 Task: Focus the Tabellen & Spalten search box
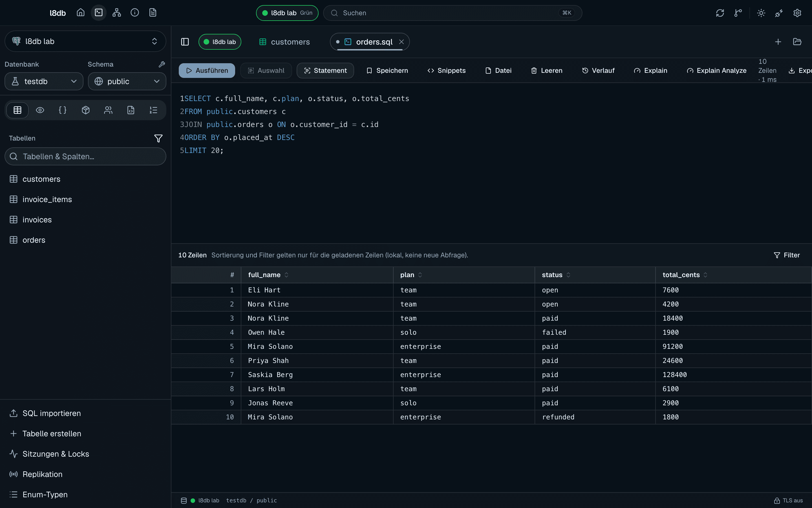[85, 156]
